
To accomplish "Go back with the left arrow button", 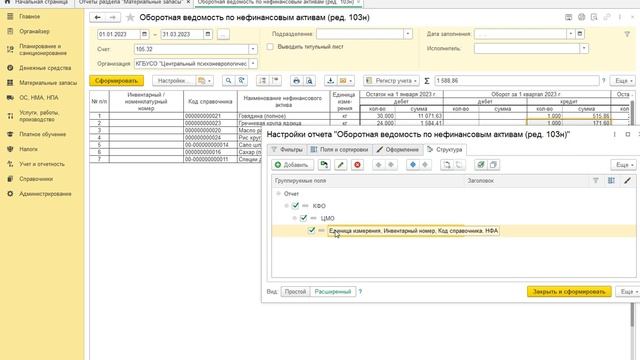I will pyautogui.click(x=98, y=17).
